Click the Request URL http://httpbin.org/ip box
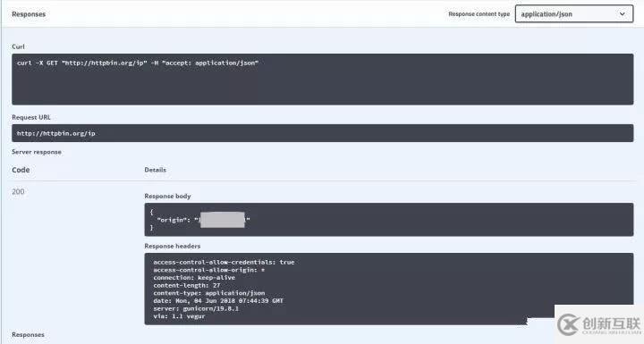The image size is (644, 344). tap(322, 133)
